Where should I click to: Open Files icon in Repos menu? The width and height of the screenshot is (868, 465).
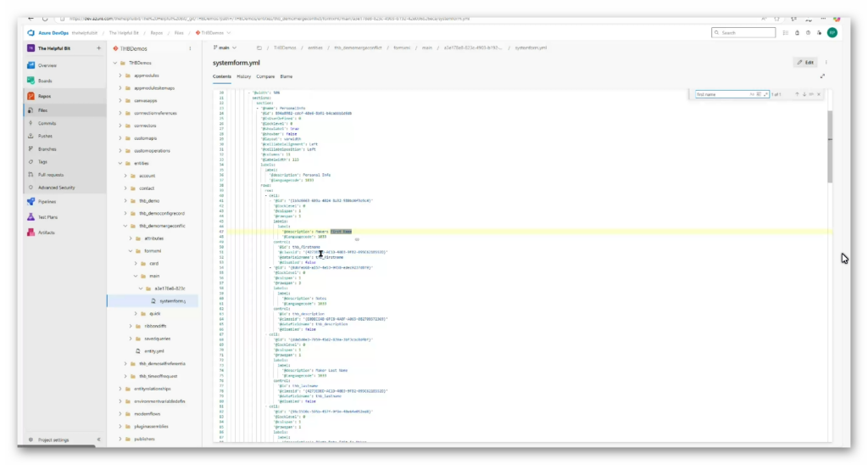coord(31,110)
